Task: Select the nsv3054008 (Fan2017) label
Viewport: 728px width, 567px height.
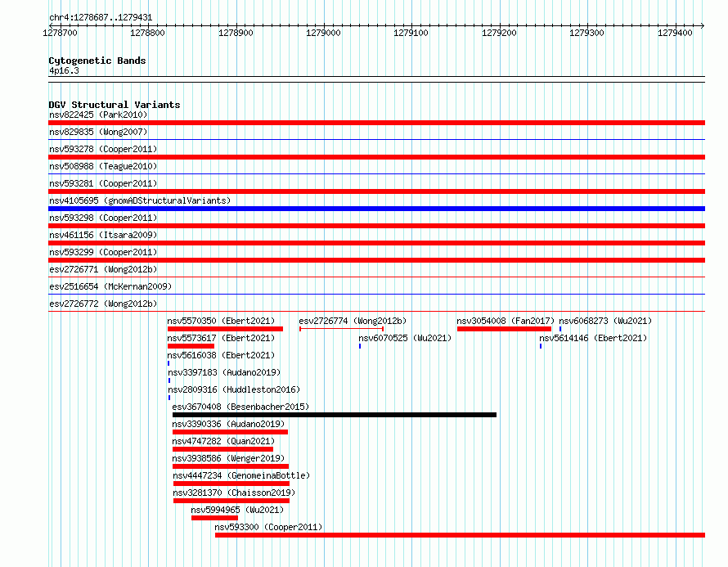Action: point(506,321)
